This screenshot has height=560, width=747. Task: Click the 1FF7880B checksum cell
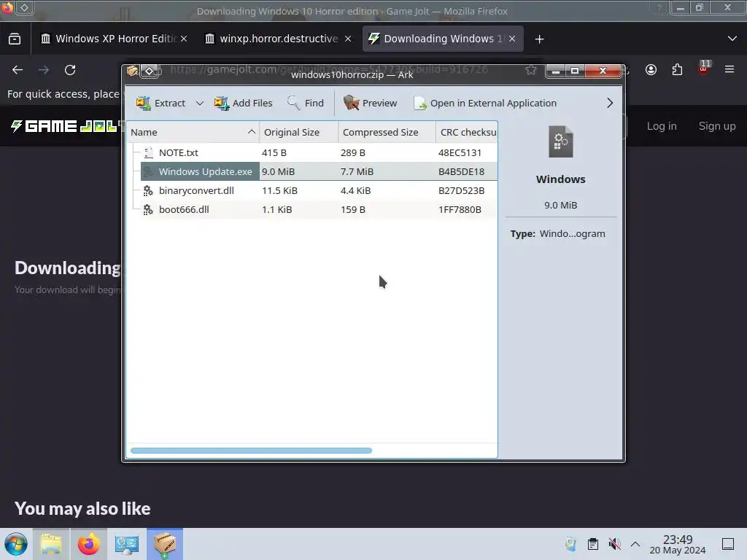pos(460,209)
